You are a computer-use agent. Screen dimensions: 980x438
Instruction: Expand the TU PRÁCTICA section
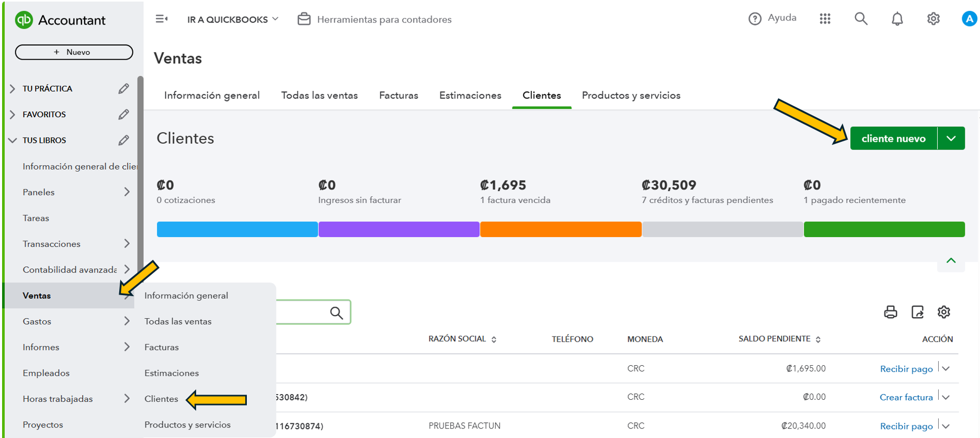(13, 89)
